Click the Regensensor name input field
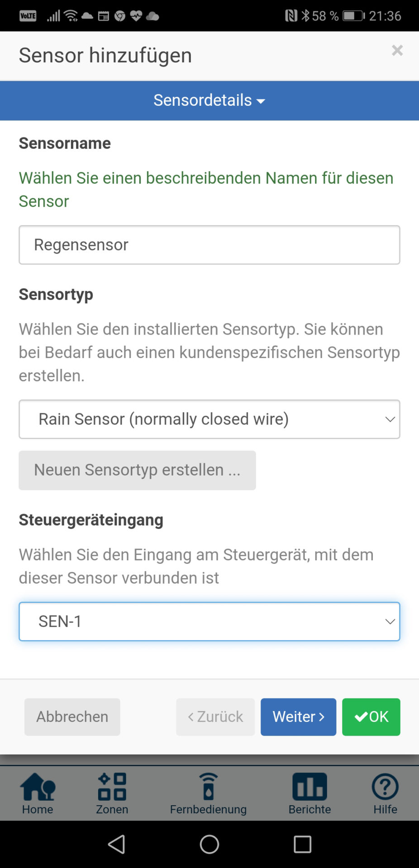The width and height of the screenshot is (419, 868). tap(209, 245)
